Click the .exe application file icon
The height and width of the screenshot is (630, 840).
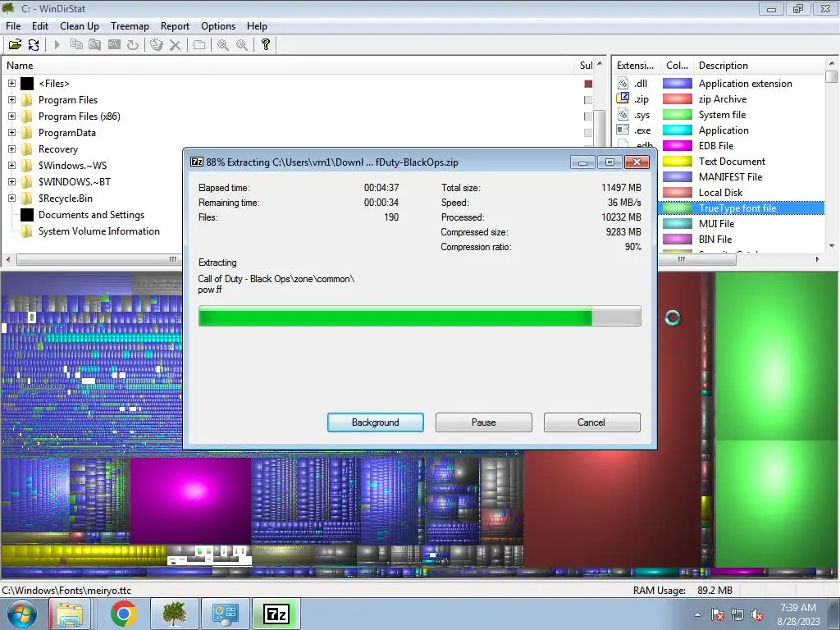click(x=623, y=130)
